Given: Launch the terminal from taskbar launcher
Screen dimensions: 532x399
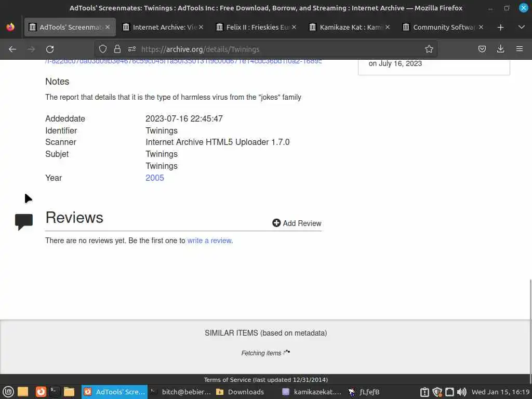Looking at the screenshot, I should (55, 392).
